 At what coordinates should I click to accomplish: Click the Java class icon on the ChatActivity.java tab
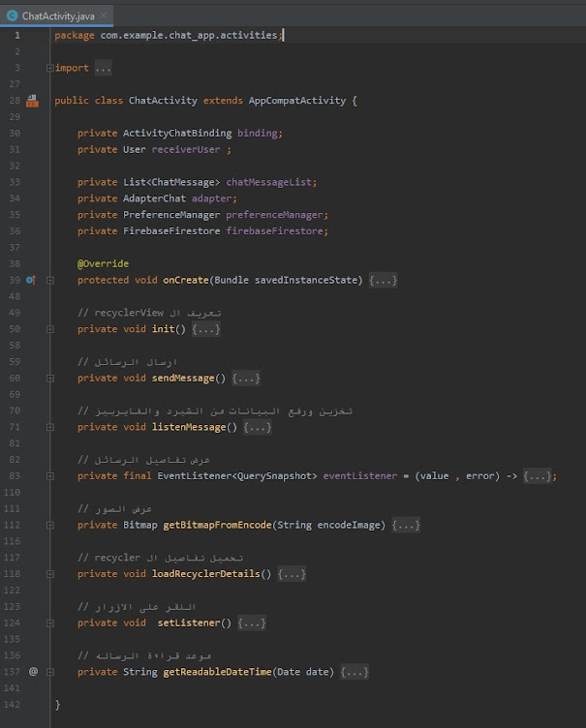pos(13,15)
